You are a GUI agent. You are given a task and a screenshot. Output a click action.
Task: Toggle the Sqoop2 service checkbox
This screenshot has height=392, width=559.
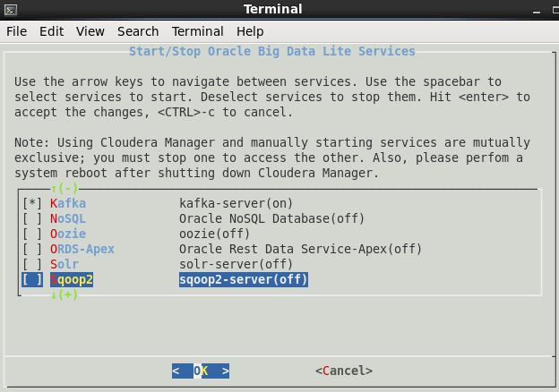32,279
